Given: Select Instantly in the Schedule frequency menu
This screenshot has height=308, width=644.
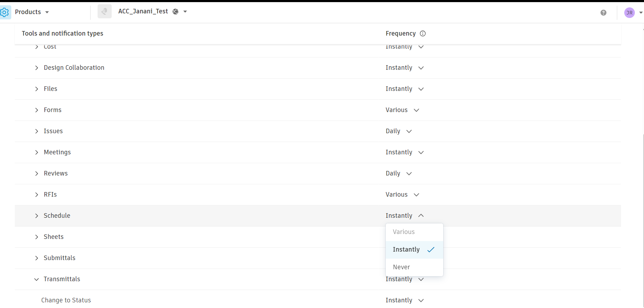Looking at the screenshot, I should (414, 250).
